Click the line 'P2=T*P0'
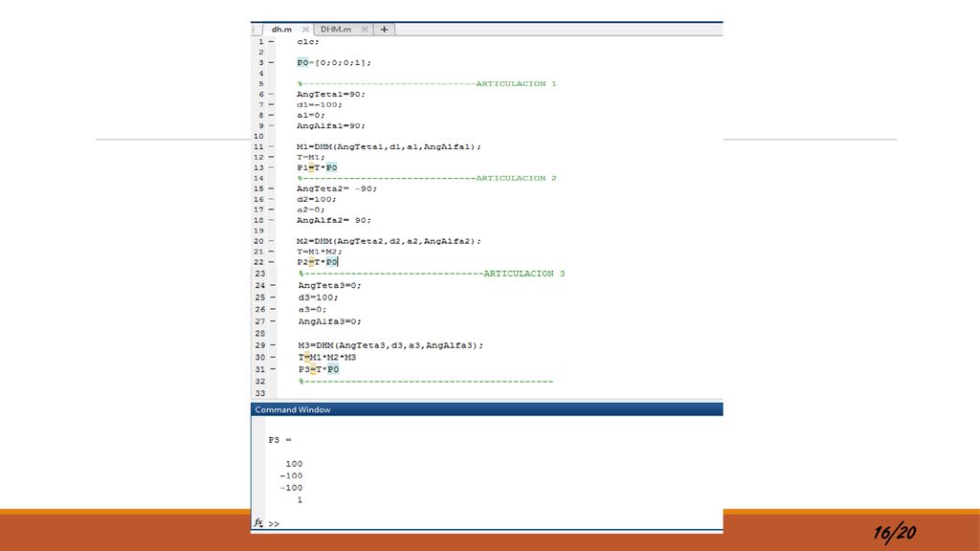980x551 pixels. click(317, 262)
